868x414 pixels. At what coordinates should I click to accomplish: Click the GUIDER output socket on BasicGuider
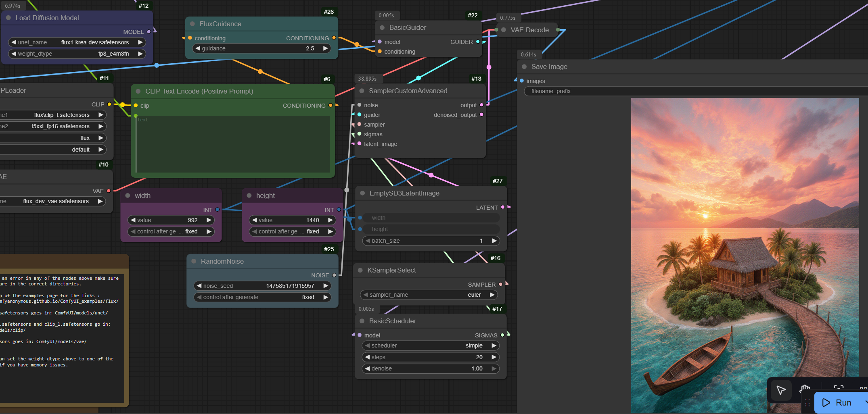click(478, 42)
